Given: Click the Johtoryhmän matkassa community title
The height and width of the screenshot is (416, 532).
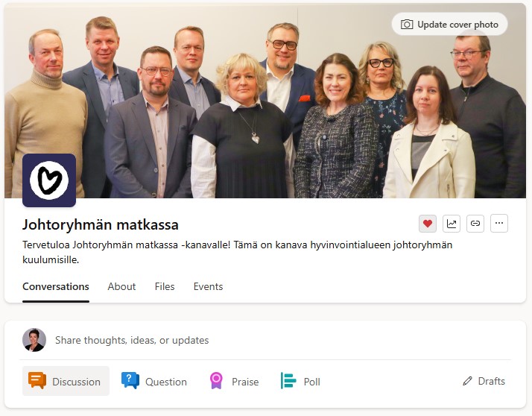Looking at the screenshot, I should [101, 225].
